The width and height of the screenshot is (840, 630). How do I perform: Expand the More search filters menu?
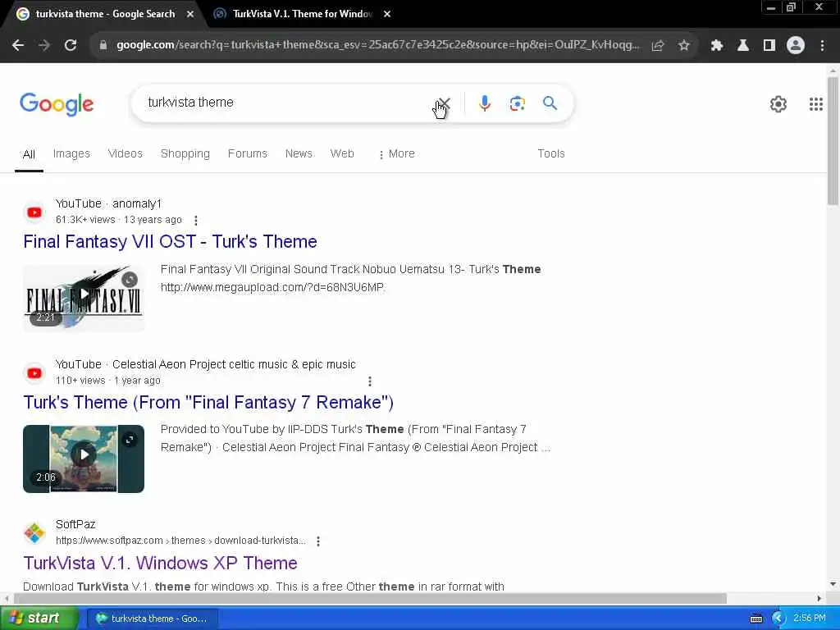396,153
